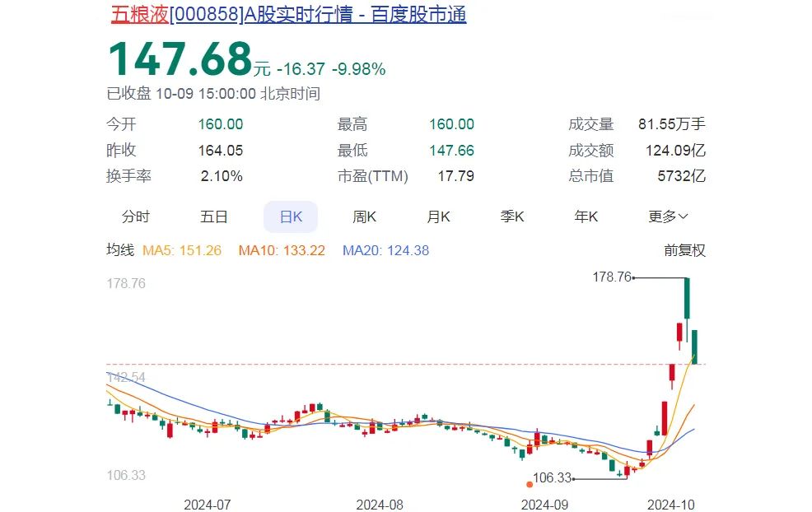The image size is (812, 512).
Task: Click the 均线 label
Action: click(120, 250)
